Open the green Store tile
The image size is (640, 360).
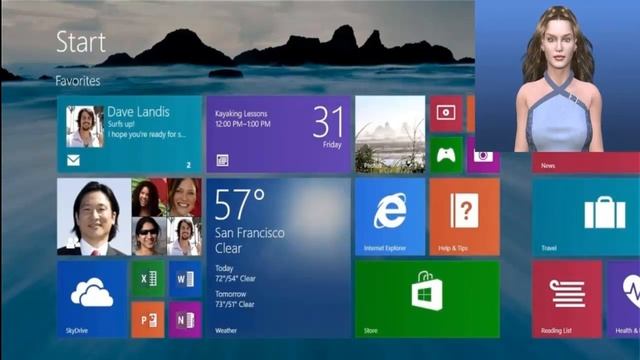pos(427,300)
